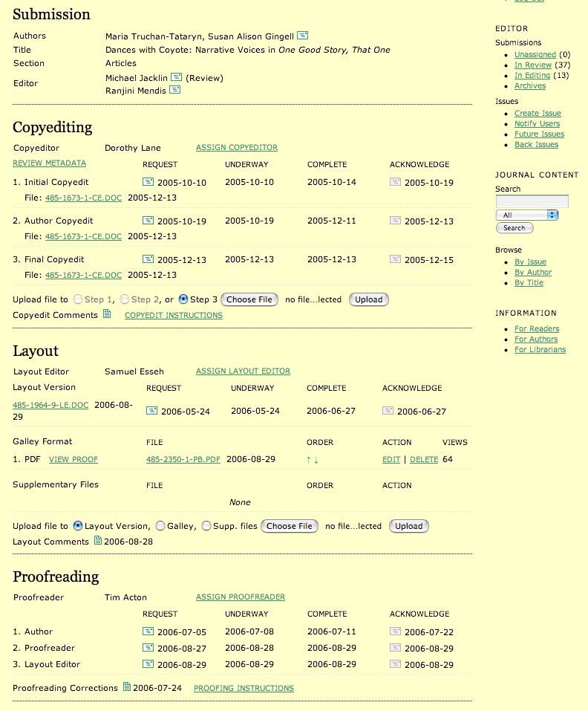Open Proofing Instructions link
588x711 pixels.
coord(244,688)
